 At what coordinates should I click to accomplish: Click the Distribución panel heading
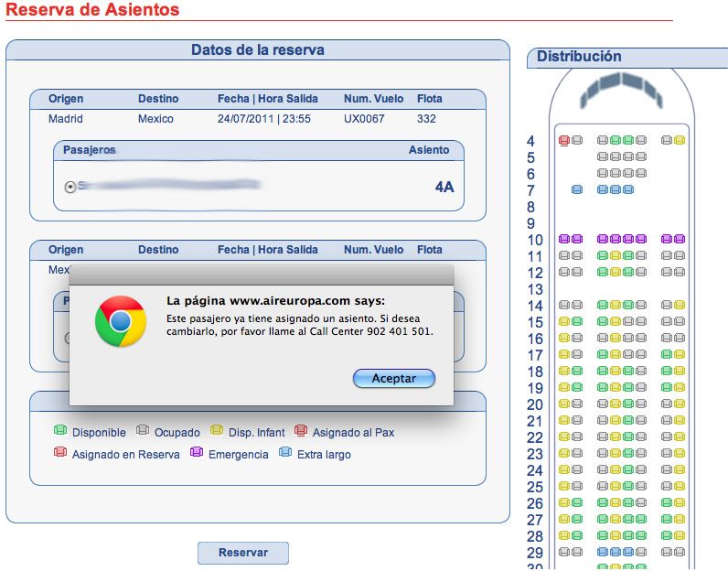pos(579,56)
